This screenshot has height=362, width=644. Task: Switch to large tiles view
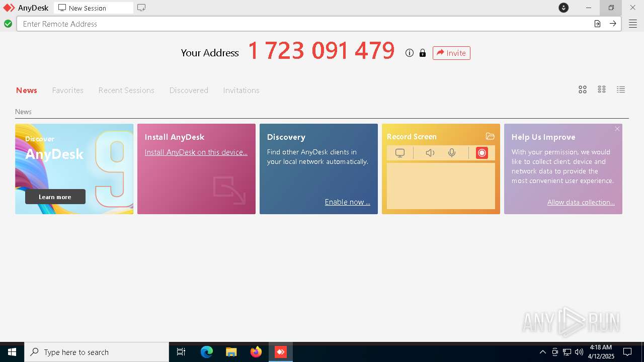583,89
